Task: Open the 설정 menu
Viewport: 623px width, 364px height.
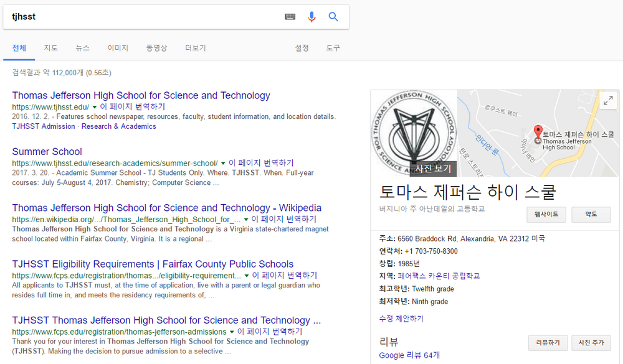Action: [x=302, y=48]
